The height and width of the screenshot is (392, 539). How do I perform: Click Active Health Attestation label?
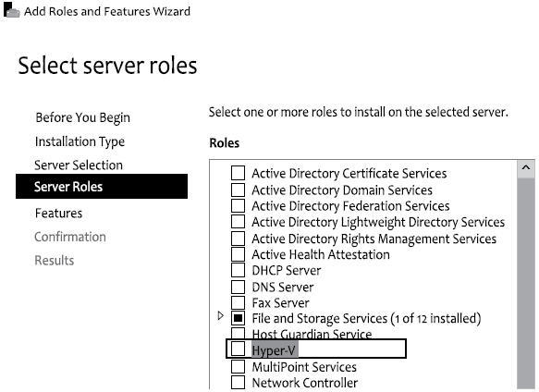click(x=321, y=254)
